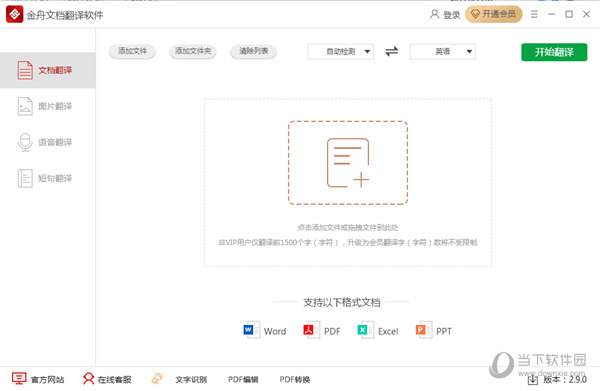
Task: Expand the 英语 target language dropdown
Action: click(443, 51)
